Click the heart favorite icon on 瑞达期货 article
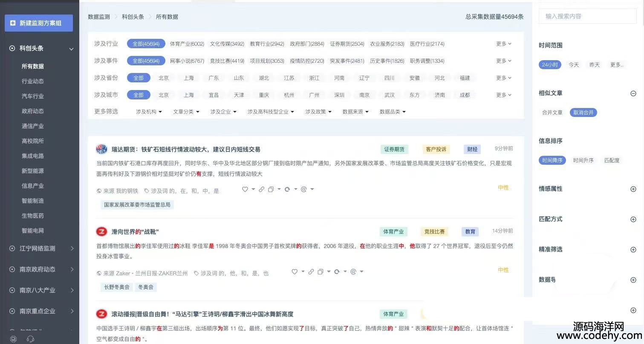 pyautogui.click(x=245, y=189)
